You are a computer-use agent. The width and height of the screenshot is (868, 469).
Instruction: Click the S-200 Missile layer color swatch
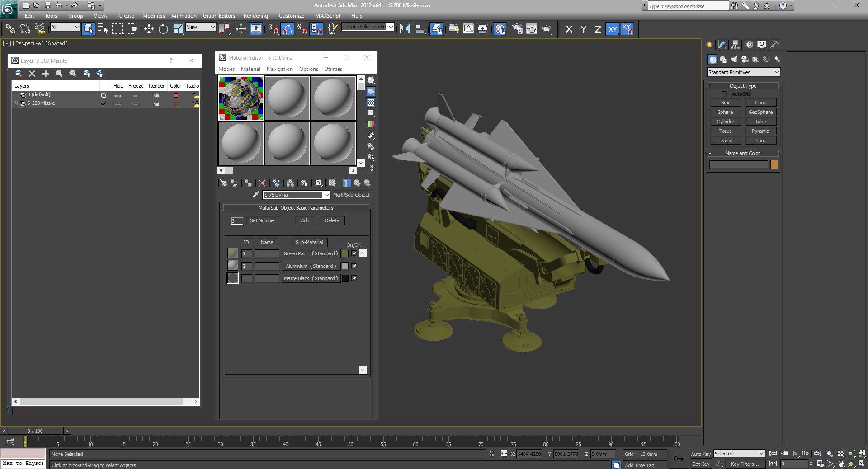pyautogui.click(x=176, y=104)
